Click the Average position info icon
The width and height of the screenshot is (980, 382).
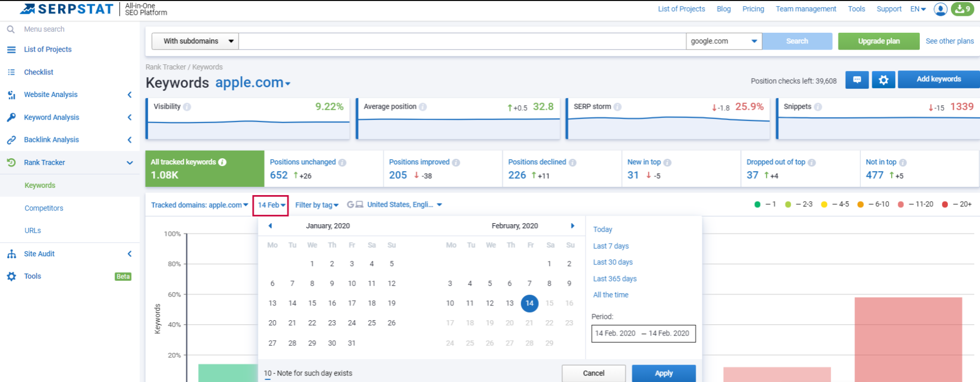pyautogui.click(x=423, y=107)
